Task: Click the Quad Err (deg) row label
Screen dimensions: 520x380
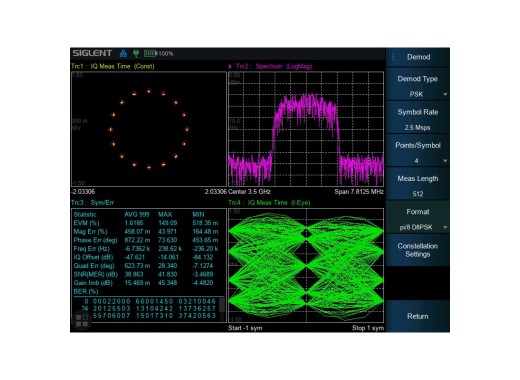Action: point(94,266)
